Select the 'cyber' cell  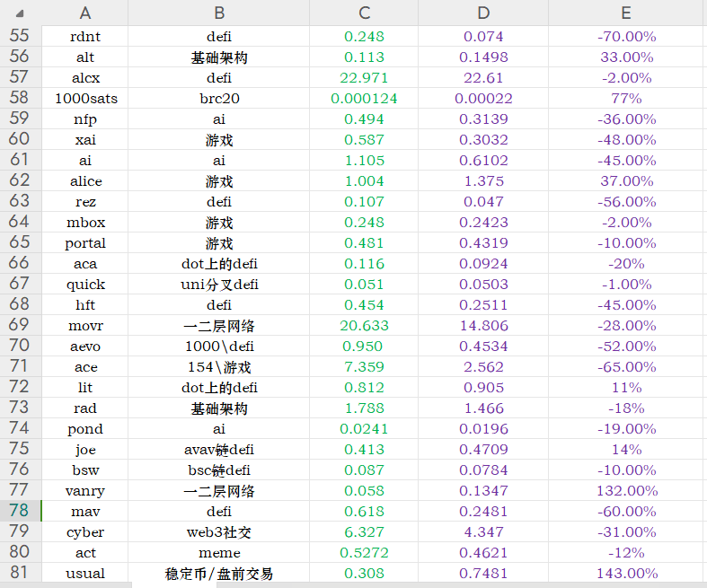[x=84, y=531]
